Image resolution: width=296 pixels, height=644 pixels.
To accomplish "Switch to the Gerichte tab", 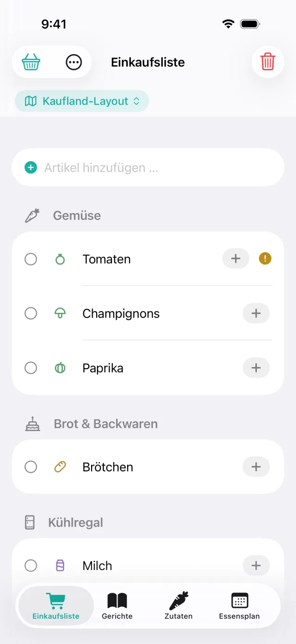I will (x=117, y=606).
